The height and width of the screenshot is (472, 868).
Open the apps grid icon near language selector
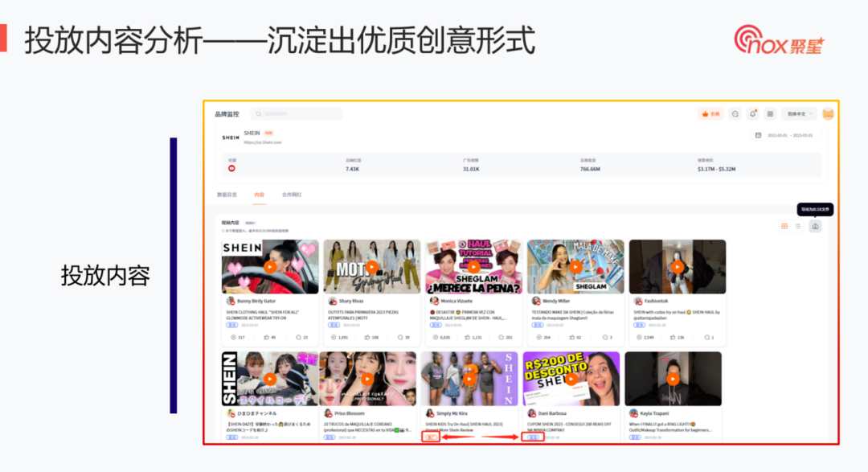pos(770,114)
